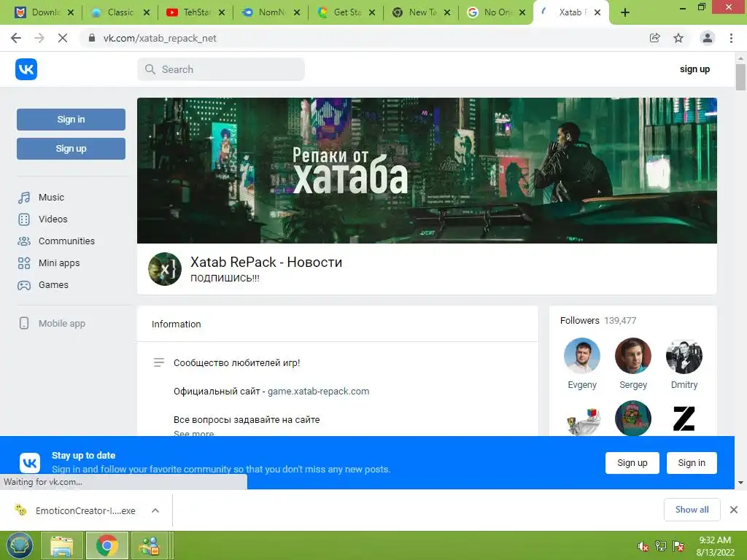Click the Xatab RePack community avatar
747x560 pixels.
click(x=165, y=269)
